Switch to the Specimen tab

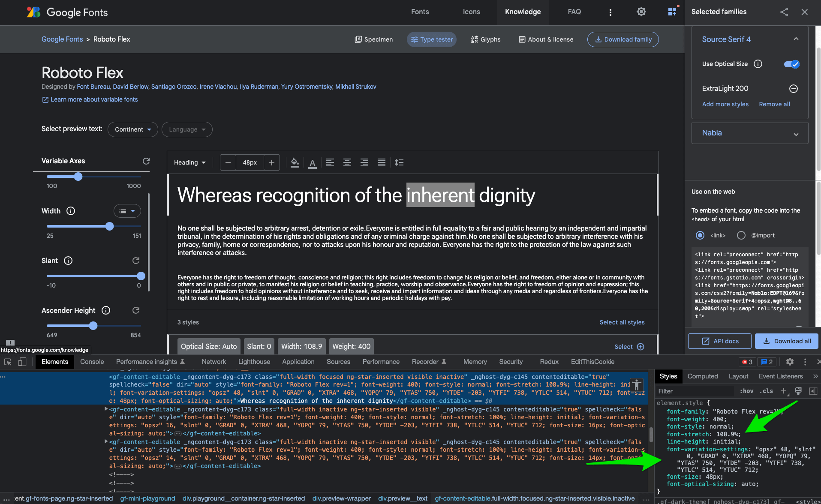(x=374, y=39)
